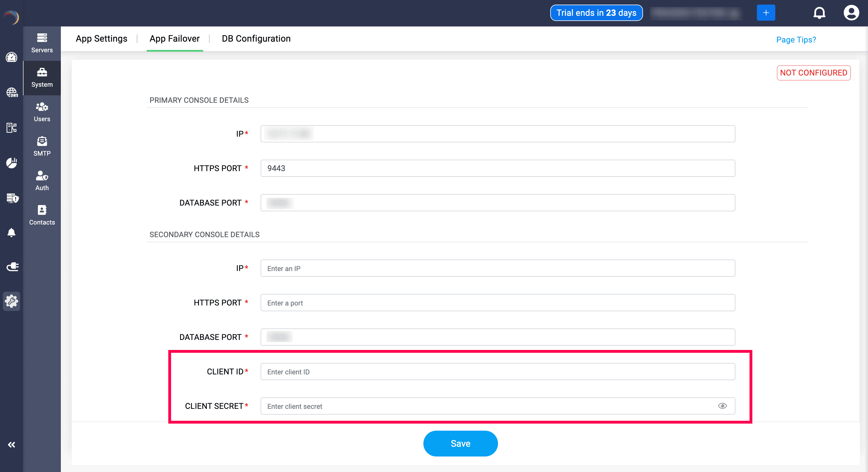Select the Users sidebar icon
The image size is (868, 472).
coord(42,112)
